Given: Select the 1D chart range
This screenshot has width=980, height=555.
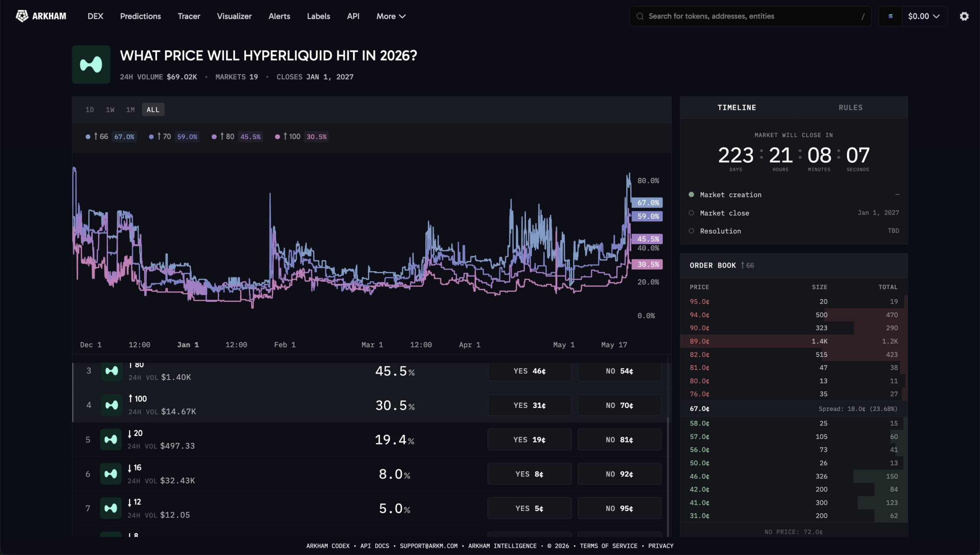Looking at the screenshot, I should tap(90, 110).
